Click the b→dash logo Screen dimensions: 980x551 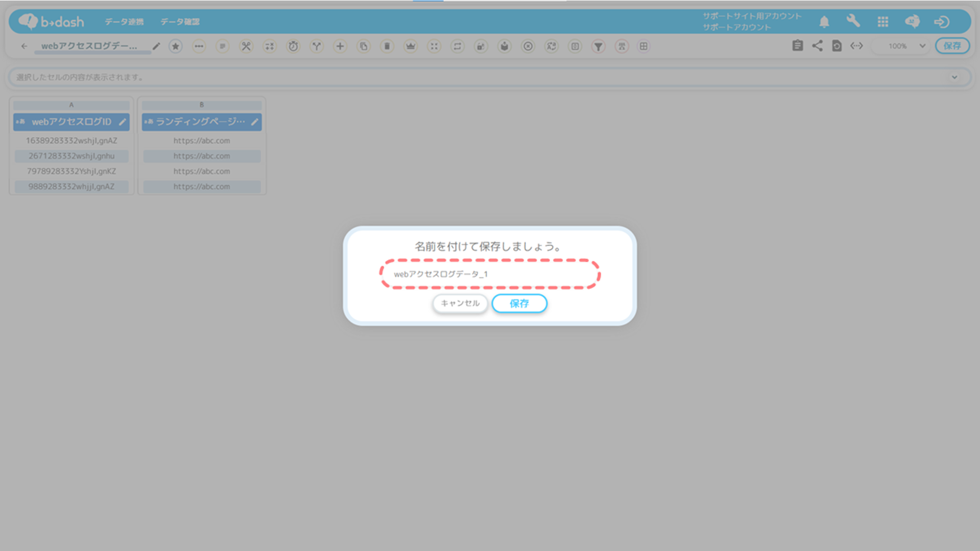pos(51,21)
